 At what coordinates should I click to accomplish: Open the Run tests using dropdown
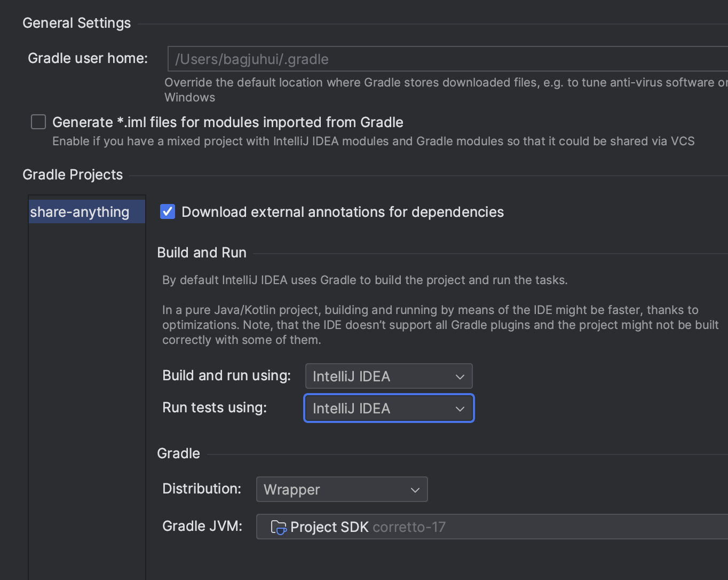click(x=389, y=409)
